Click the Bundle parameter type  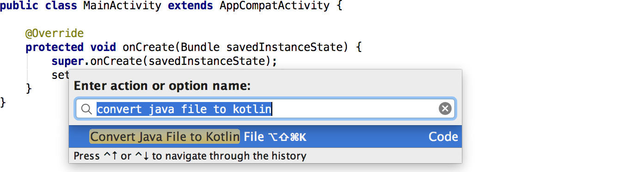(x=201, y=47)
